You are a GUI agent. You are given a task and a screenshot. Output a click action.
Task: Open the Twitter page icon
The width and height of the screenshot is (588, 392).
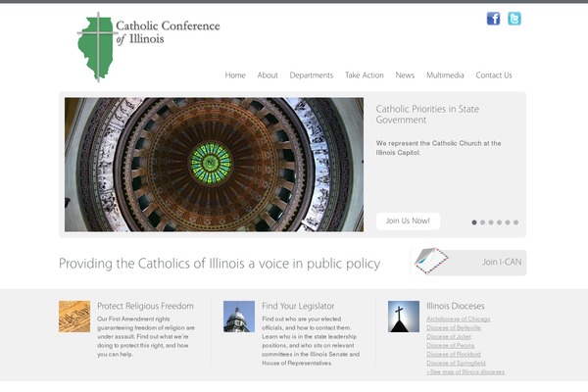click(x=514, y=19)
